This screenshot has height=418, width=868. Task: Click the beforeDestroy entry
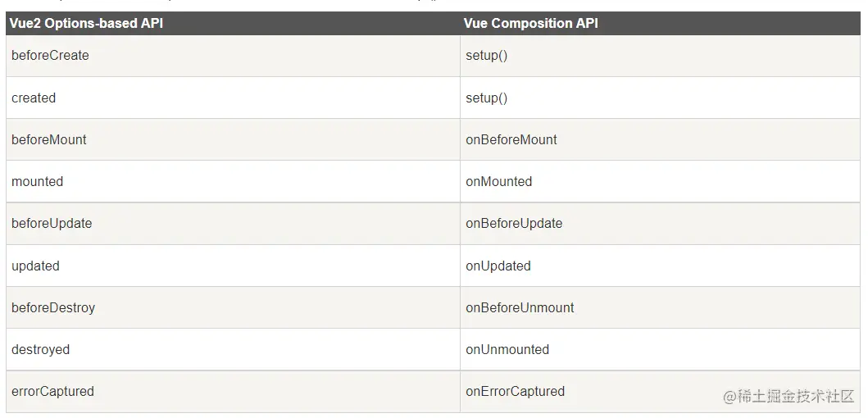(x=53, y=308)
